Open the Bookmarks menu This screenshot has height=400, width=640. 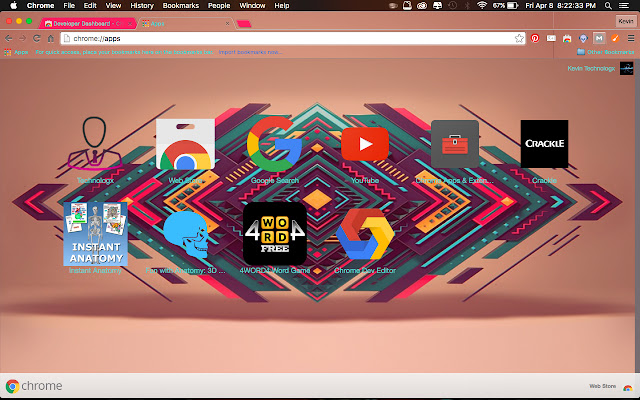click(x=180, y=6)
